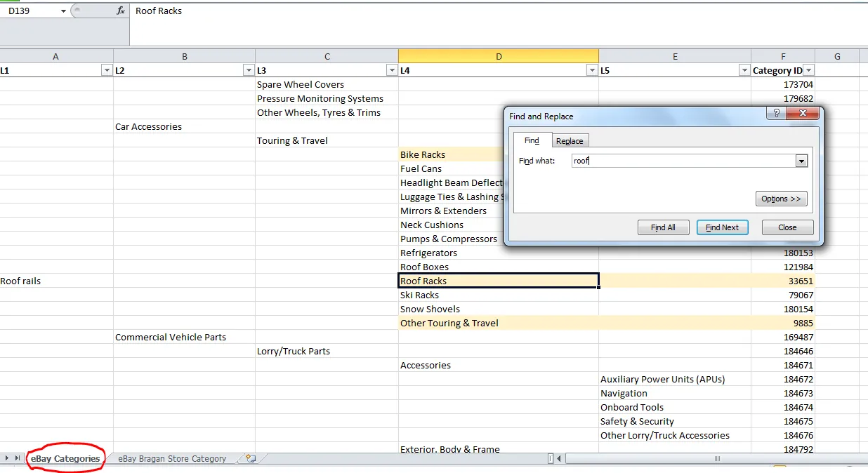Select the Roof Boxes cell

point(499,267)
